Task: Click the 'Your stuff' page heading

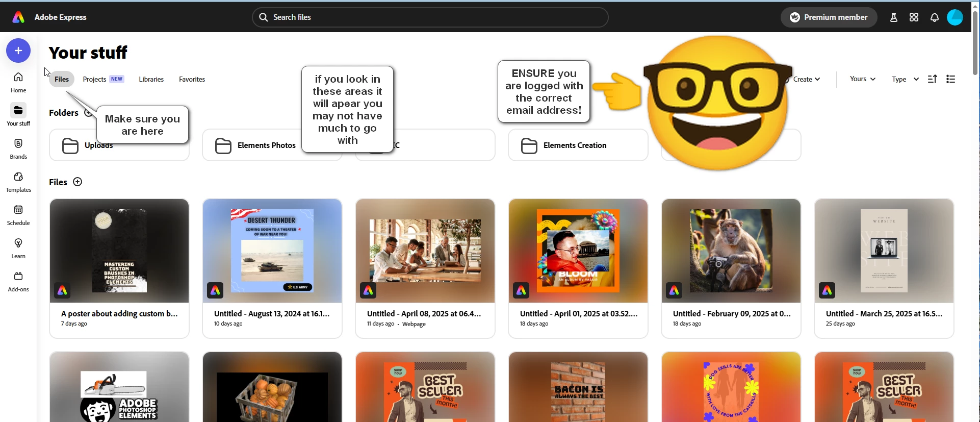Action: pyautogui.click(x=88, y=53)
